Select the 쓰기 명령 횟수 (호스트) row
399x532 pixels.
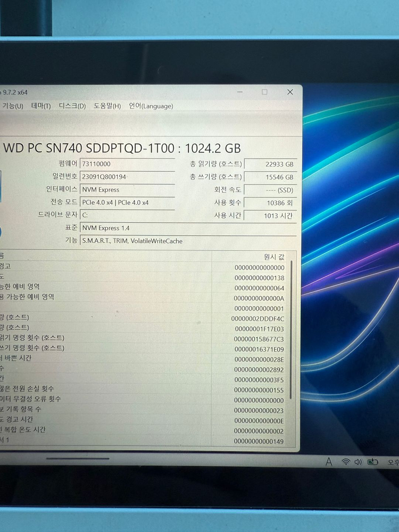[x=144, y=349]
